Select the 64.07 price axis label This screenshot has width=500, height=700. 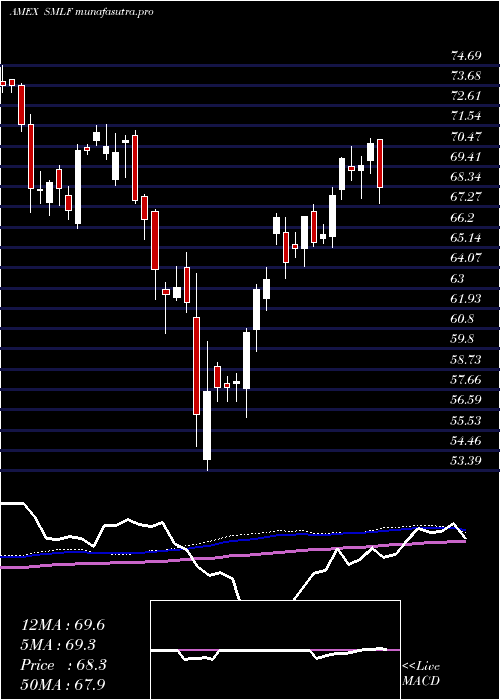coord(467,258)
